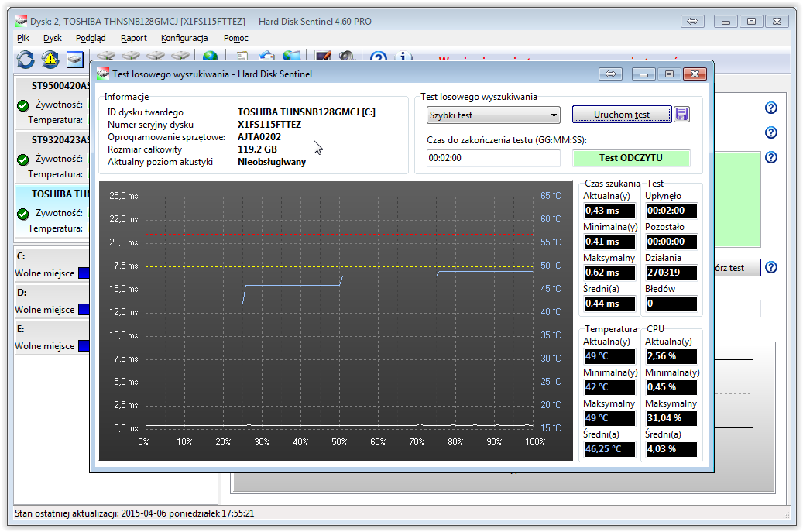Click average seek time '0,44 ms'
803x532 pixels.
(x=609, y=304)
